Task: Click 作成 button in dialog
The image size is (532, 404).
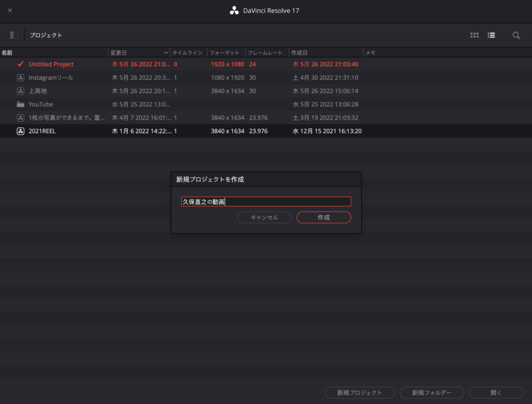Action: pos(324,218)
